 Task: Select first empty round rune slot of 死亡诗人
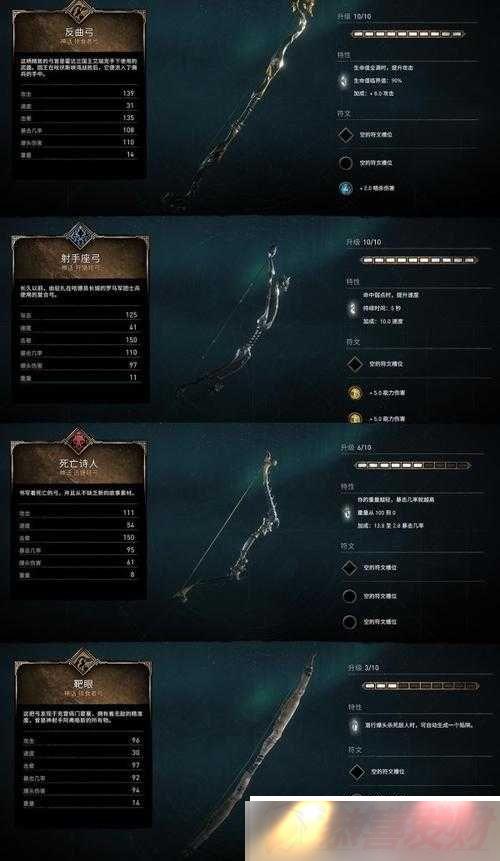pos(349,596)
